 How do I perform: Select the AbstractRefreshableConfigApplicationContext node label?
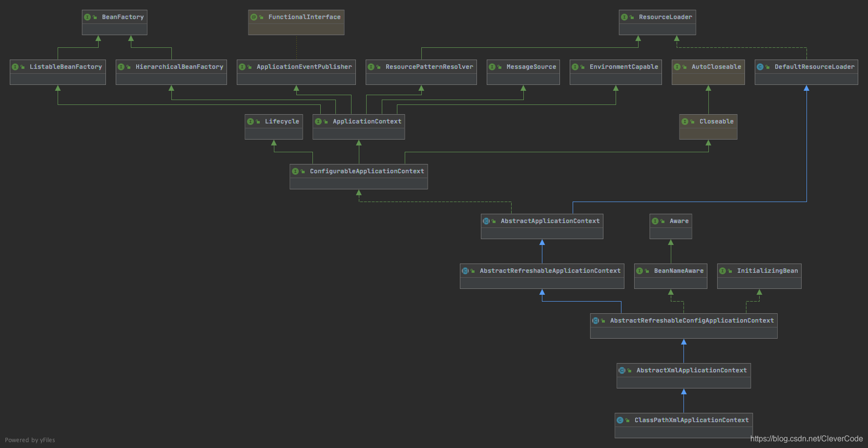[x=692, y=321]
